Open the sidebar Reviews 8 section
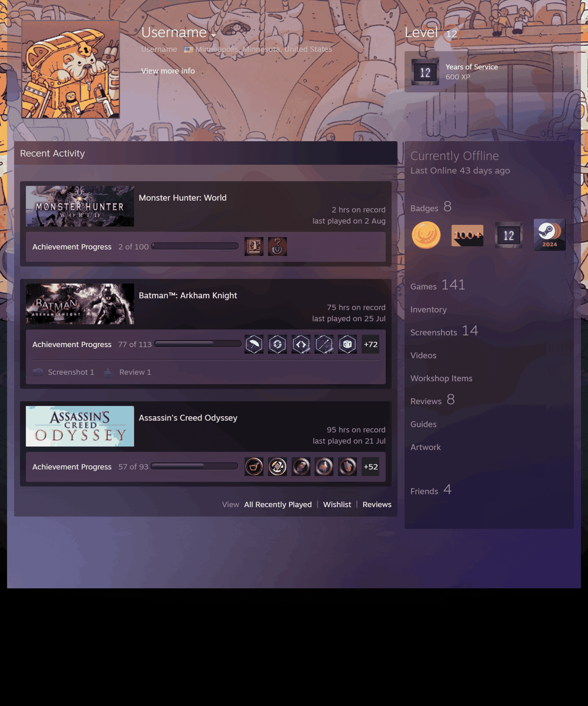 pos(433,400)
